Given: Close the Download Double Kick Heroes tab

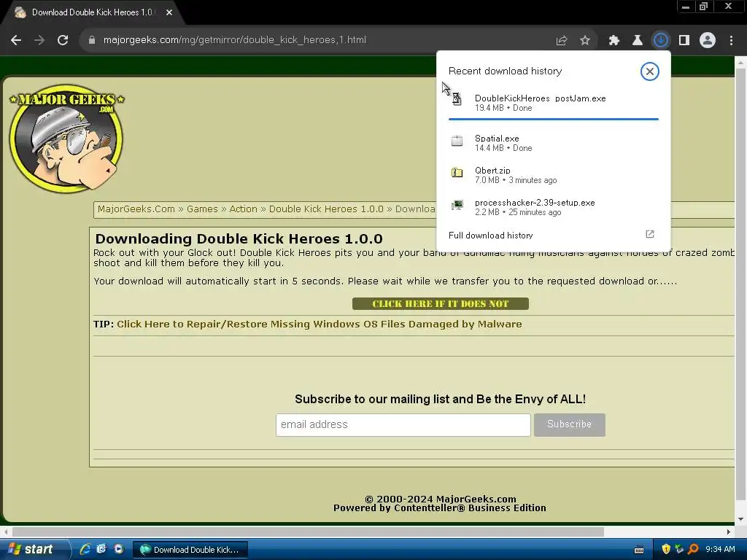Looking at the screenshot, I should click(169, 12).
